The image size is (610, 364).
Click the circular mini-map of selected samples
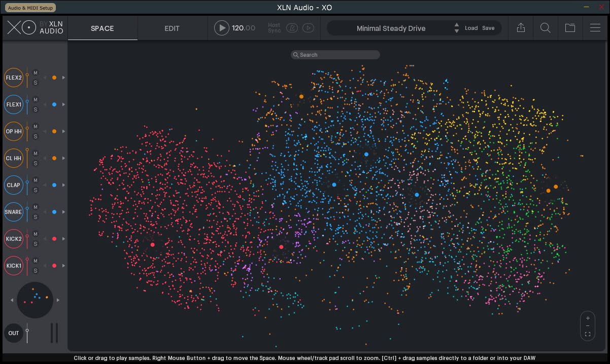pos(35,300)
